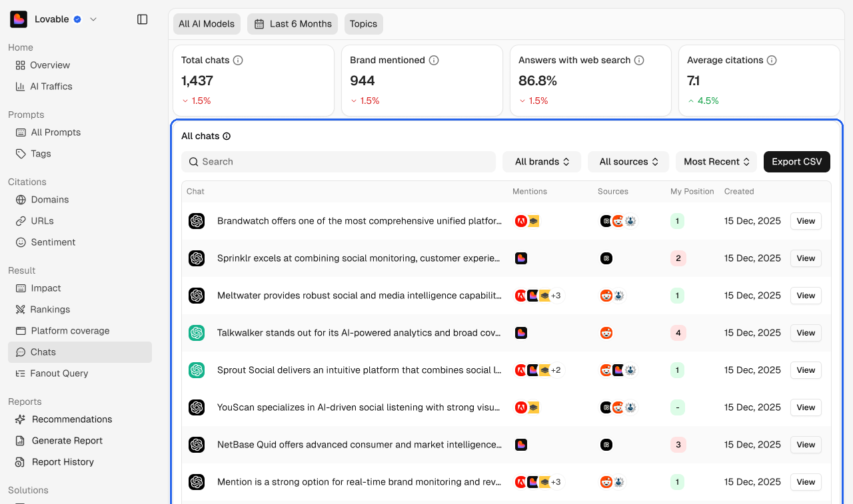Click Reddit source icon in Talkwalker row
The width and height of the screenshot is (853, 504).
pyautogui.click(x=606, y=333)
